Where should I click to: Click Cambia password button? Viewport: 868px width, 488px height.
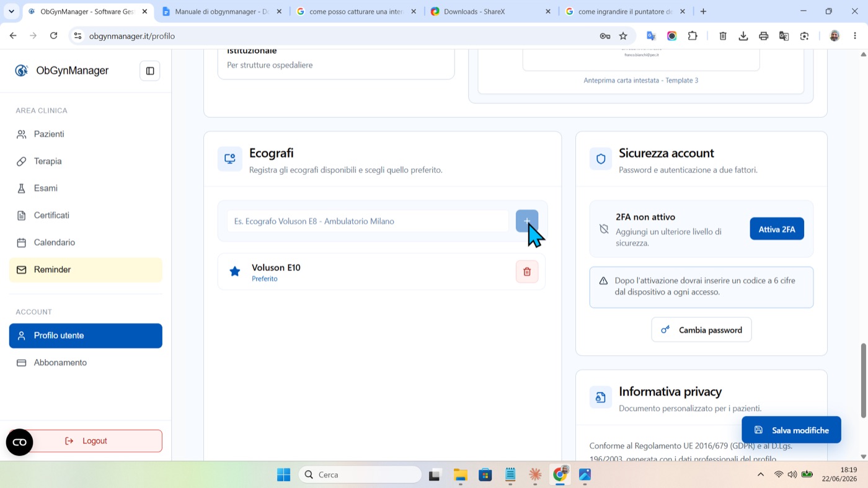click(x=701, y=330)
